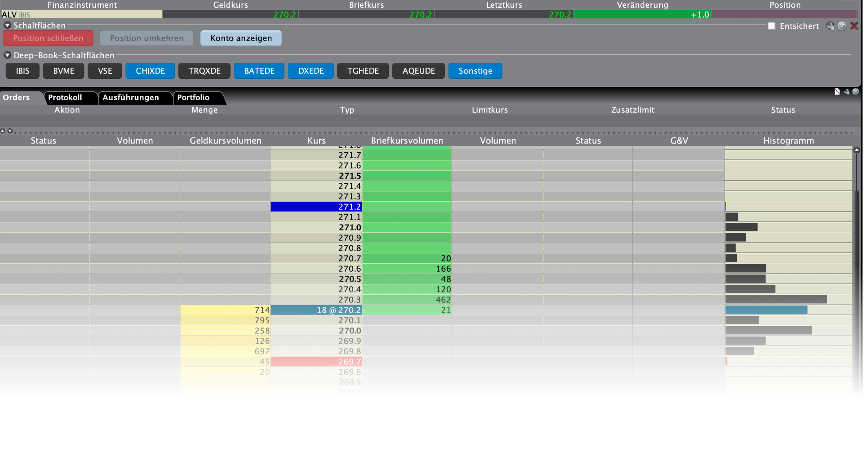Click the down arrow on the panel divider
Viewport: 868px width, 450px height.
[x=10, y=131]
